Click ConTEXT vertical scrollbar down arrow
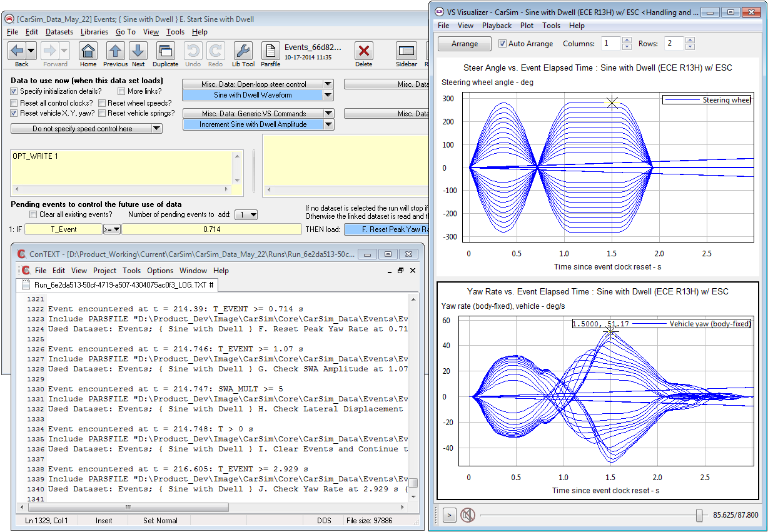 pos(413,498)
